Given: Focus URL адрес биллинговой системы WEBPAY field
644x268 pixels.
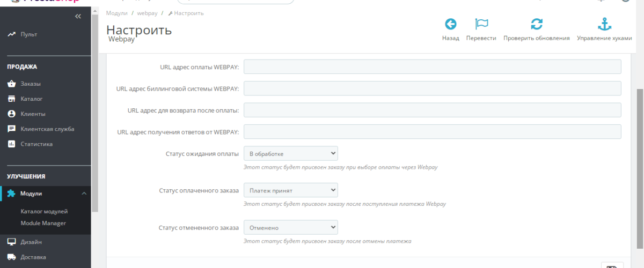Looking at the screenshot, I should [x=432, y=88].
